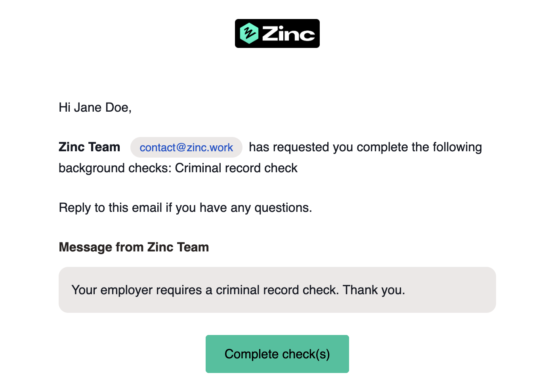Screen dimensions: 546x392
Task: Open the contact@zinc.work email link
Action: 186,148
